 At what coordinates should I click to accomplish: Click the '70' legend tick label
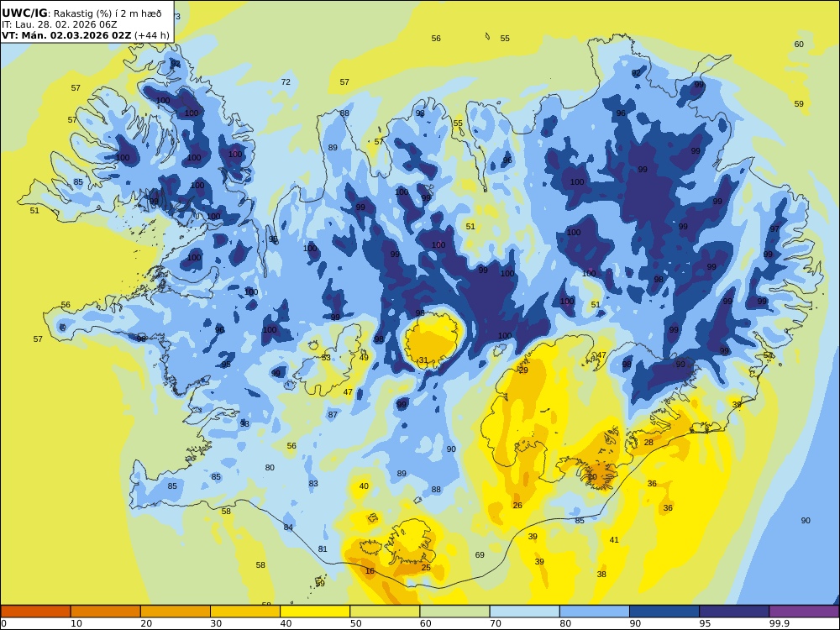click(496, 623)
